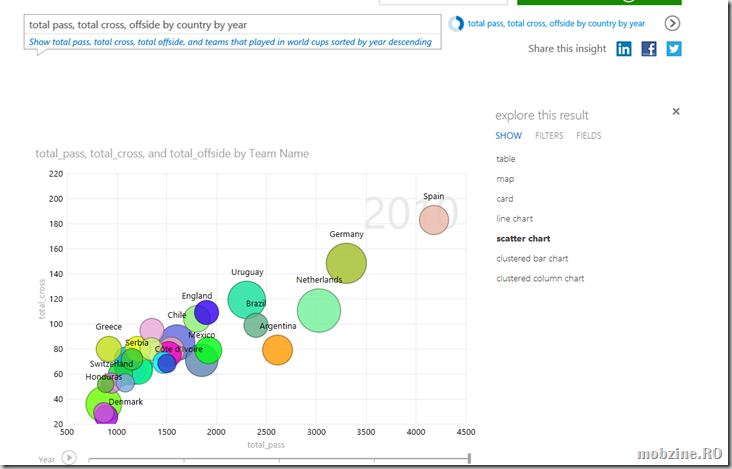
Task: Click the Switzerland data label
Action: (x=112, y=364)
